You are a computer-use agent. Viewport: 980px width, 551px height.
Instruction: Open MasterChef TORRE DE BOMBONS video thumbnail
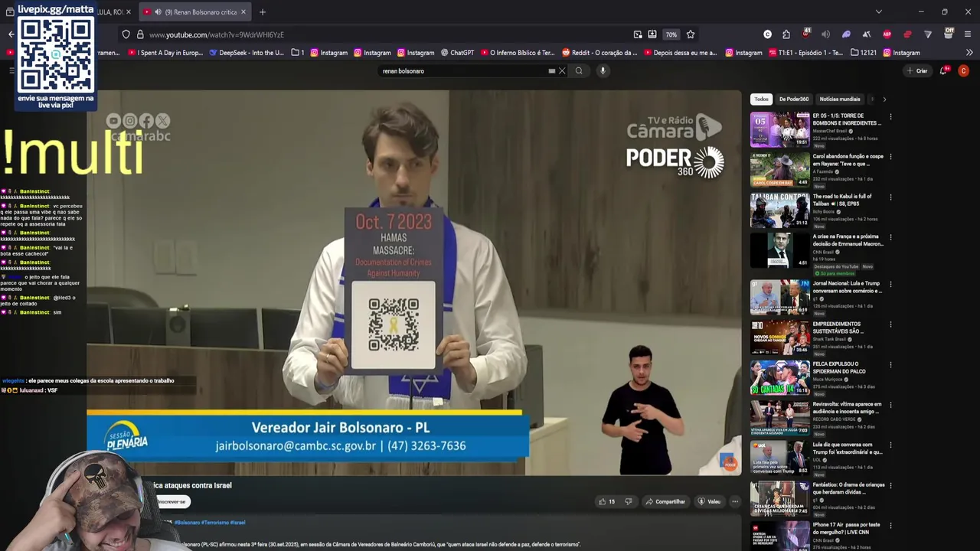click(779, 129)
